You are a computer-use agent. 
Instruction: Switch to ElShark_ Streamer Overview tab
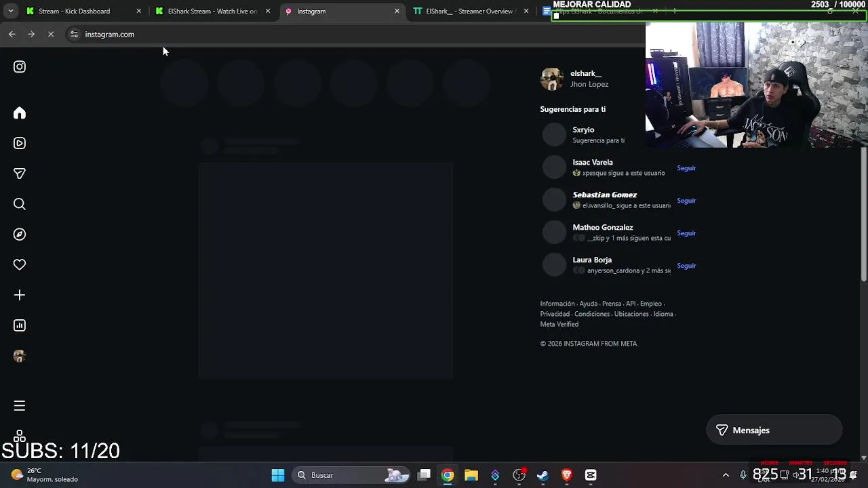tap(469, 11)
